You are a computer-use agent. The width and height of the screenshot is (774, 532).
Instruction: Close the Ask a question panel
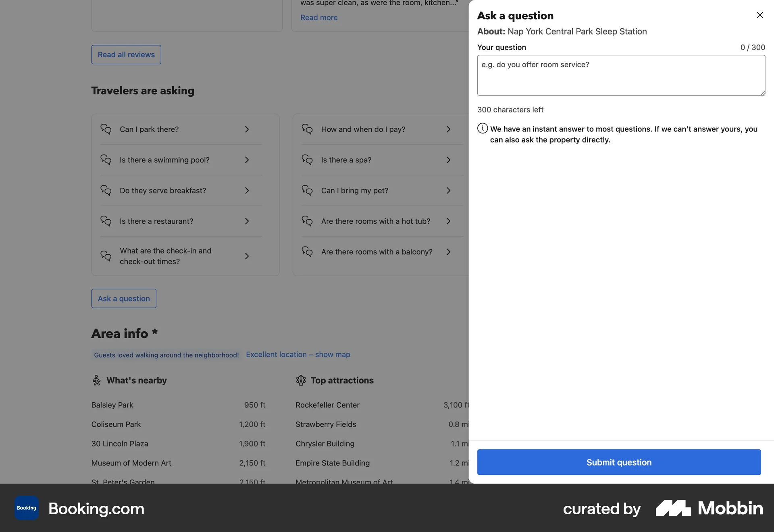(x=760, y=15)
